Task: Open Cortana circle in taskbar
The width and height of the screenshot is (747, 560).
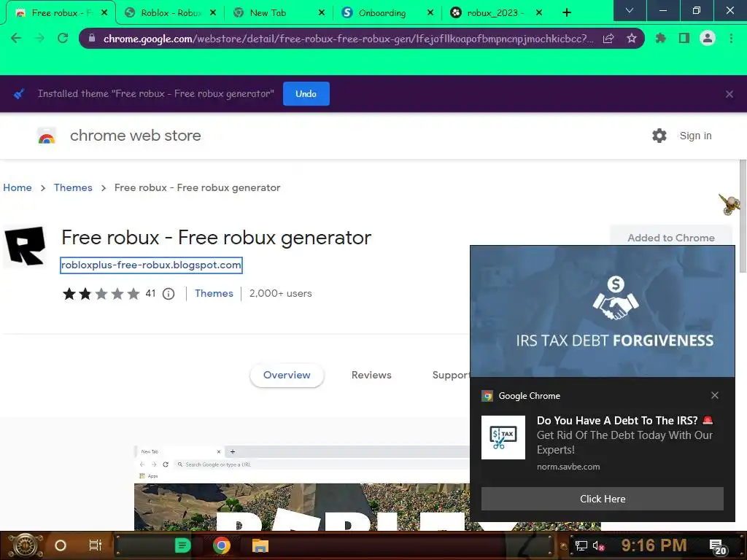Action: [61, 545]
